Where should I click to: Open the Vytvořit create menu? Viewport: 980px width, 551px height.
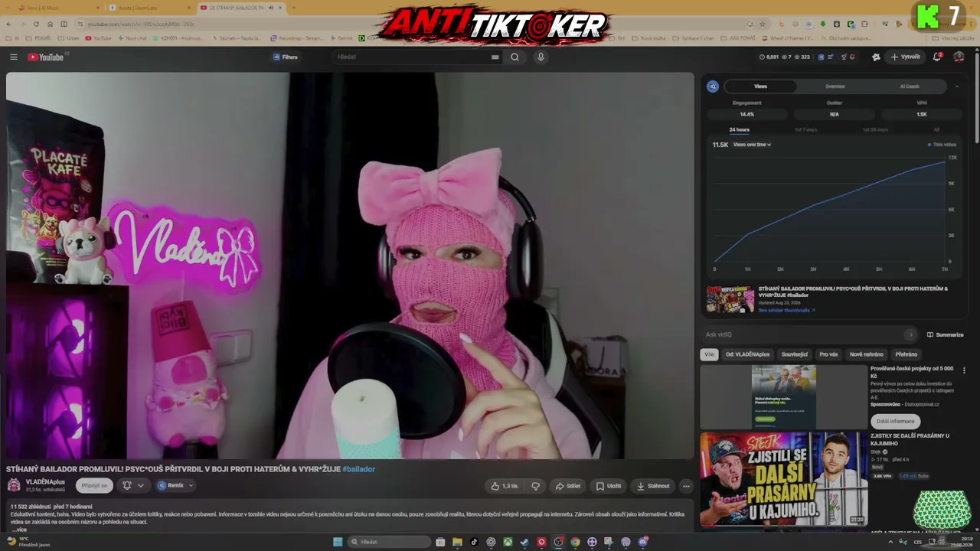point(905,57)
